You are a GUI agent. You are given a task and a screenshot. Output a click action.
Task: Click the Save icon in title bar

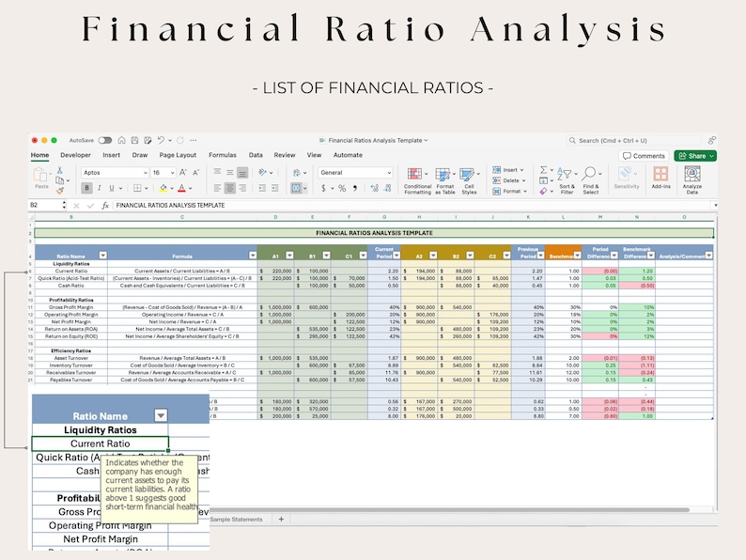coord(134,140)
